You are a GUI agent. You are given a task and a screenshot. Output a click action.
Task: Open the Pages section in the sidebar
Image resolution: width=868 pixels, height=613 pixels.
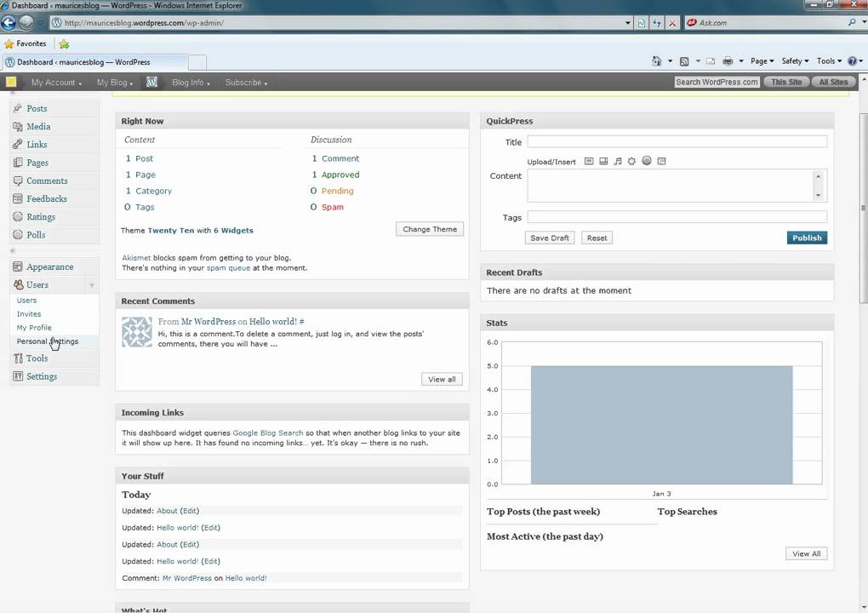click(x=37, y=163)
